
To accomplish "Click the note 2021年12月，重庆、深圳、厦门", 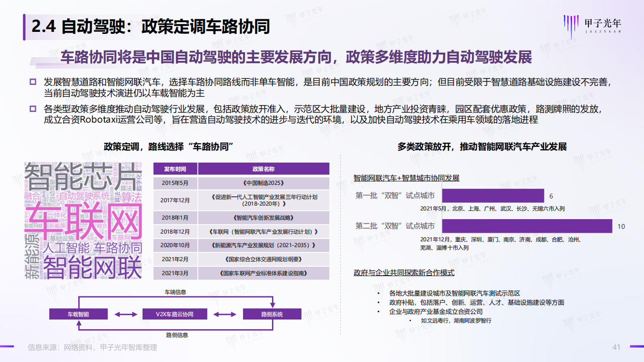I will click(x=501, y=243).
